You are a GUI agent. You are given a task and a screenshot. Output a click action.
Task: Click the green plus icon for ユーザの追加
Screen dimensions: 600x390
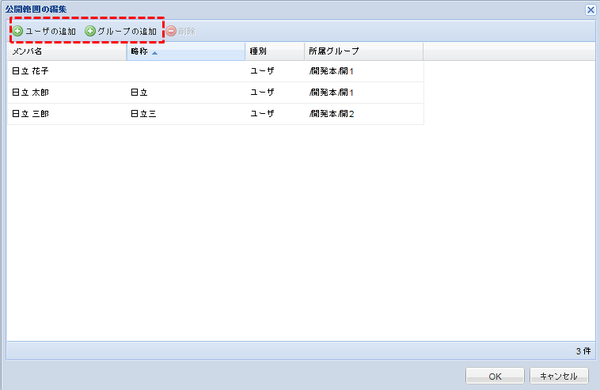point(17,31)
